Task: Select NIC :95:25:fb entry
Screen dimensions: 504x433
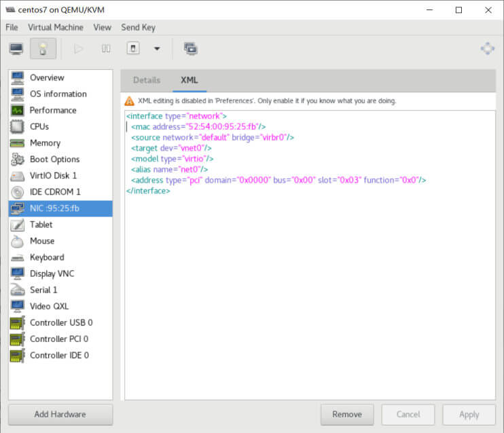Action: click(60, 208)
